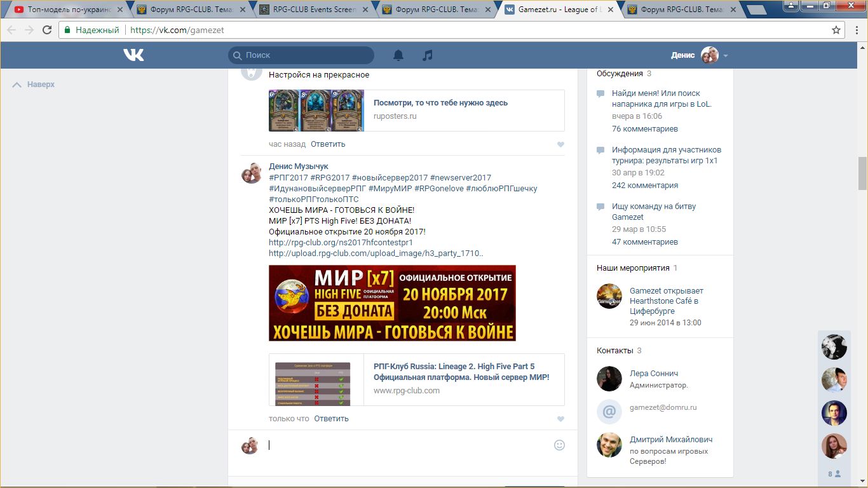Image resolution: width=868 pixels, height=488 pixels.
Task: Open discussion 'Информация для участников турнира'
Action: [x=667, y=155]
